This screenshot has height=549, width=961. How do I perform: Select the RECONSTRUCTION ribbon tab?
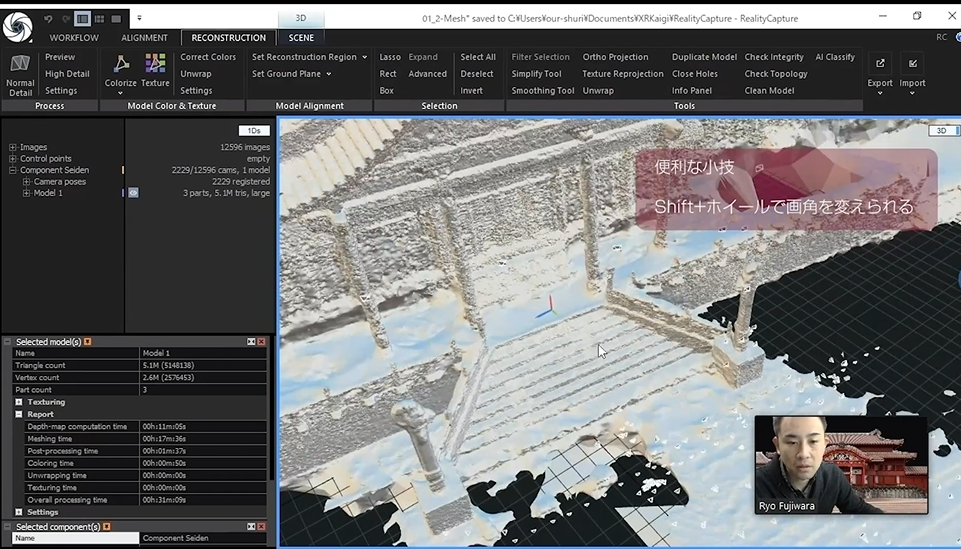point(229,37)
